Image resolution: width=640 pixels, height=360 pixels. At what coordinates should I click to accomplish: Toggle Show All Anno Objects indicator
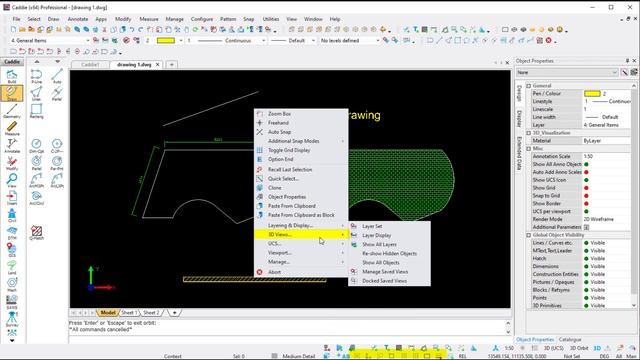click(x=586, y=164)
